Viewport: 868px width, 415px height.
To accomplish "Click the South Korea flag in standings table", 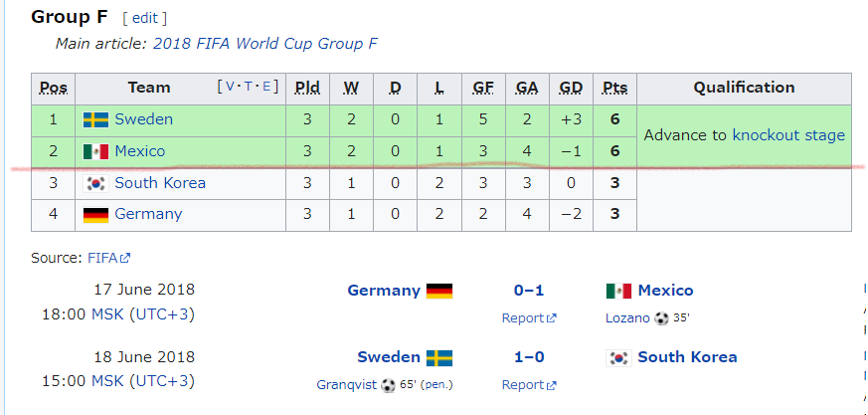I will click(95, 183).
